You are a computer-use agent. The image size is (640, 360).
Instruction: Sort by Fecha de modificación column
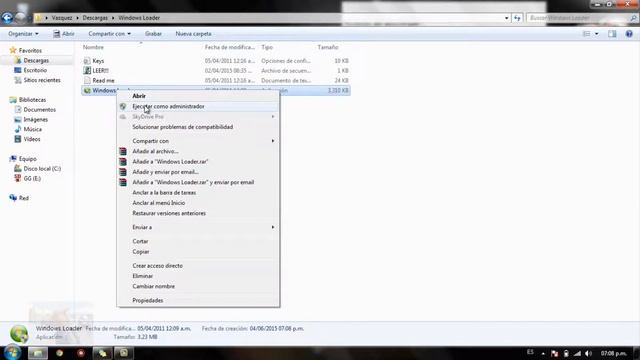[x=230, y=47]
